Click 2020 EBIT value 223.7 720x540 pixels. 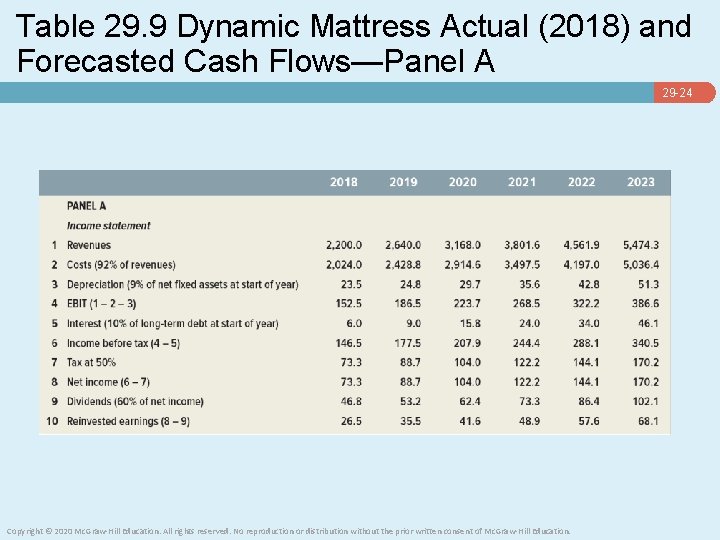pos(468,304)
